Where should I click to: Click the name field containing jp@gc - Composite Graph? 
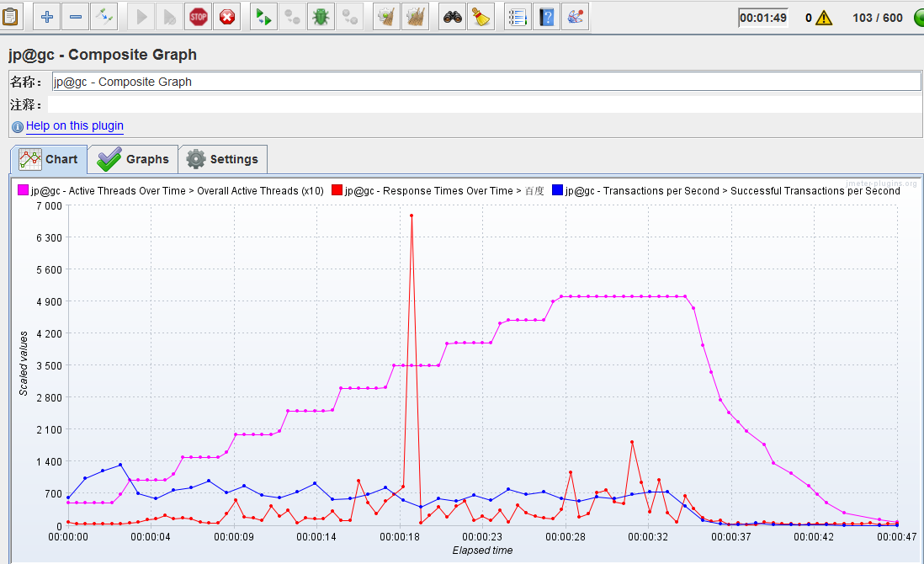(486, 82)
